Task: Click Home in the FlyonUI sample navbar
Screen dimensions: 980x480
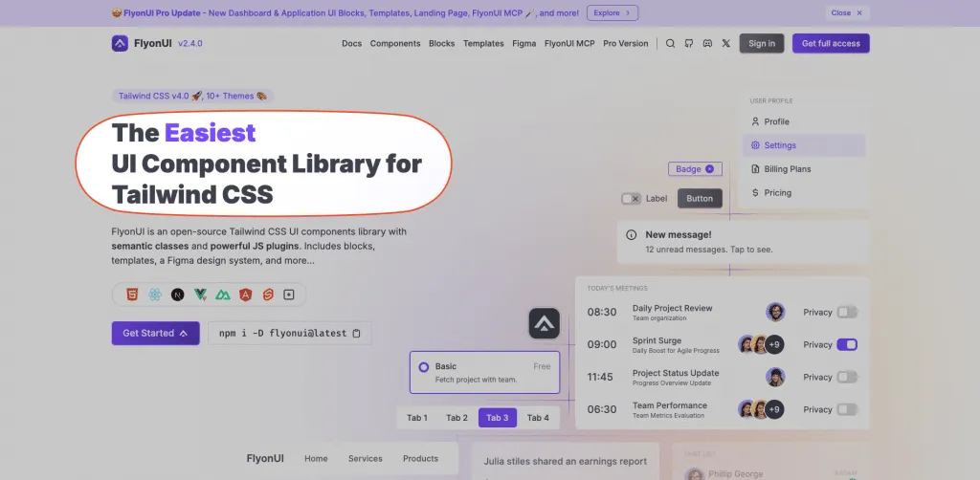Action: (x=316, y=459)
